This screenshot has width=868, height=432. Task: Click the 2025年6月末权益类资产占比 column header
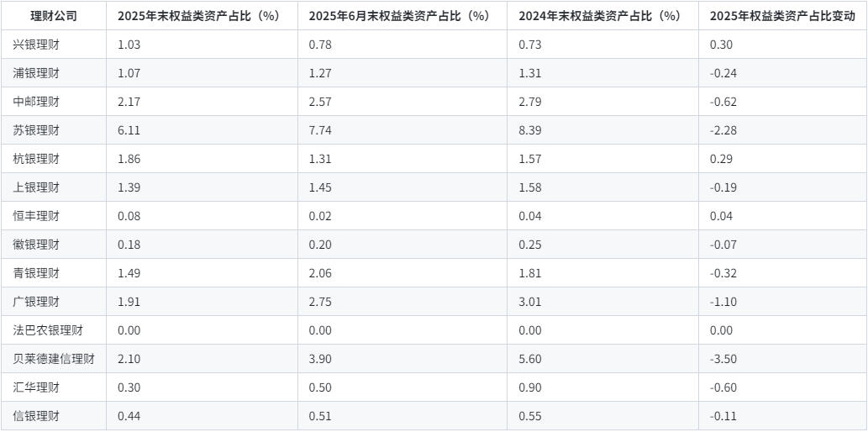(x=398, y=16)
